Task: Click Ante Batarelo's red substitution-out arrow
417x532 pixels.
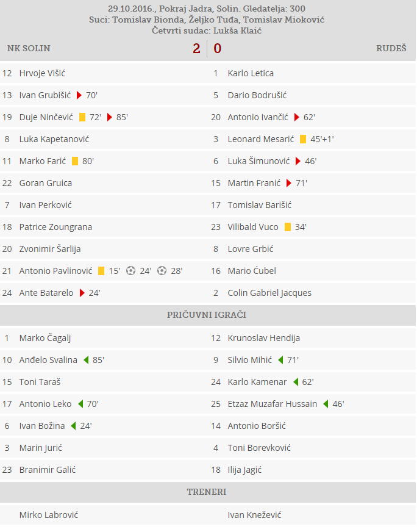Action: click(x=81, y=293)
